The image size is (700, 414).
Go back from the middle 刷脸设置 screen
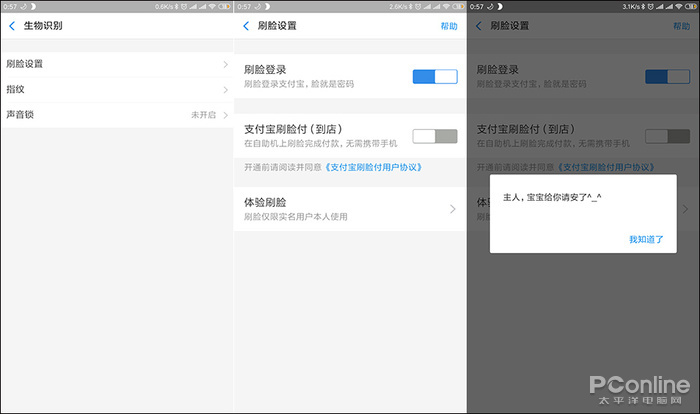pos(246,26)
